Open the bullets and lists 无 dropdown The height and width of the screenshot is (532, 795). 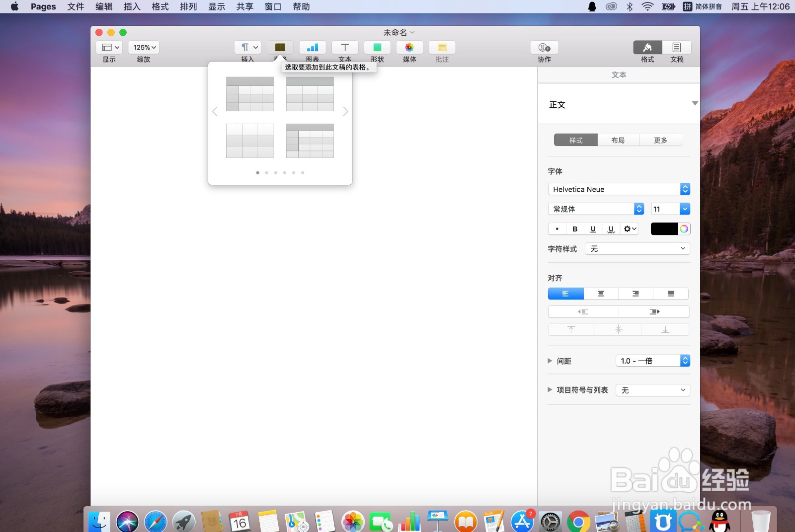point(653,390)
